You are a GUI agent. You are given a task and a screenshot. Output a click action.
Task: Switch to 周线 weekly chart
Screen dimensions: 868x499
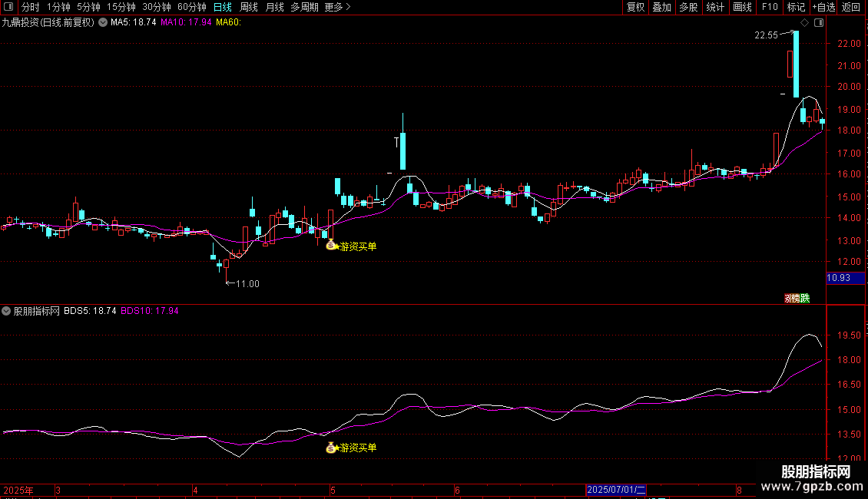pyautogui.click(x=249, y=7)
